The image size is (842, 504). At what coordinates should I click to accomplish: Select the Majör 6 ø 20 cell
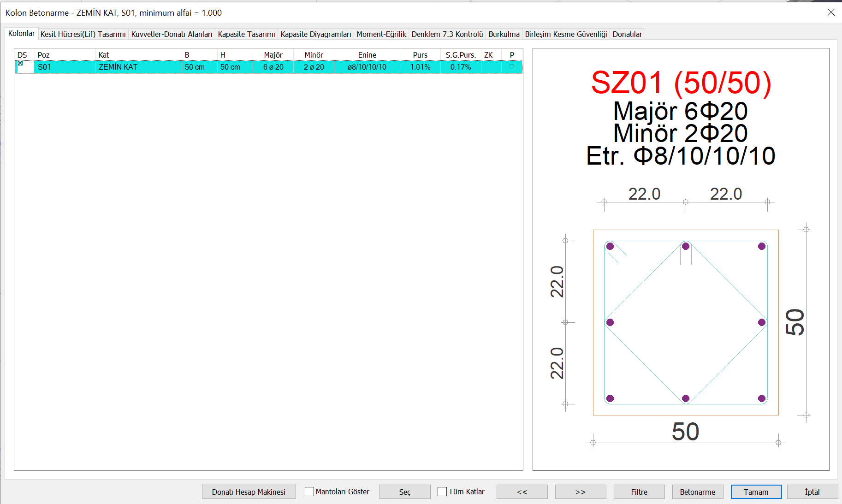pos(273,67)
